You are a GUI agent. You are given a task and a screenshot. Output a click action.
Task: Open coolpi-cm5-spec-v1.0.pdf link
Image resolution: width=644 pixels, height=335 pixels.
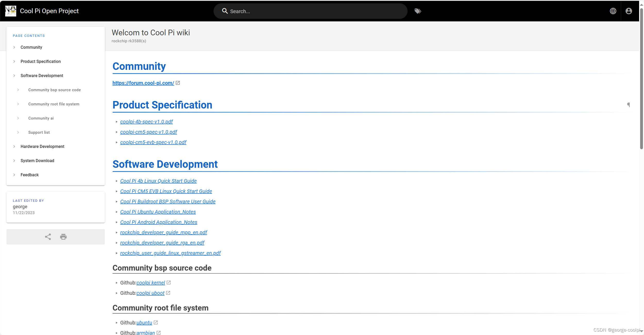(148, 132)
